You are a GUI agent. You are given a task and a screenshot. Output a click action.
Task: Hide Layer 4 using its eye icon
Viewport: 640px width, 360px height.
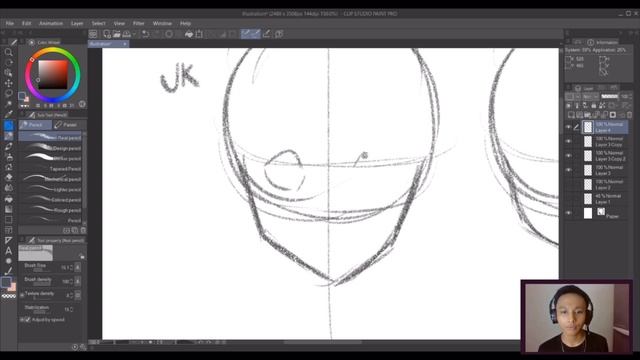tap(568, 127)
